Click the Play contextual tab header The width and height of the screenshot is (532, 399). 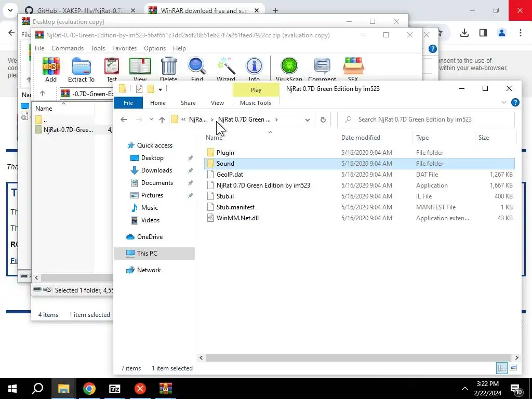(256, 90)
